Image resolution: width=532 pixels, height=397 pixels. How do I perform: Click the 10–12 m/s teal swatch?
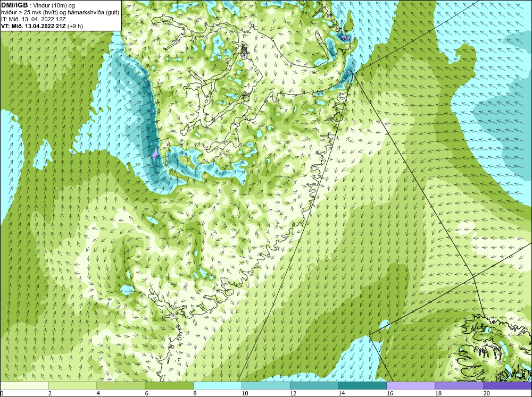point(266,385)
